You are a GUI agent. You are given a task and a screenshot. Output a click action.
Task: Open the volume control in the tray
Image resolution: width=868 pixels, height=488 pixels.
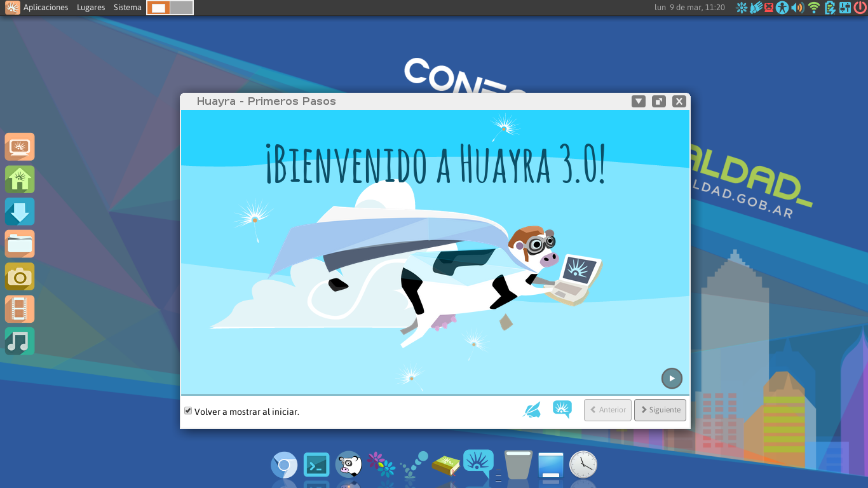tap(797, 8)
